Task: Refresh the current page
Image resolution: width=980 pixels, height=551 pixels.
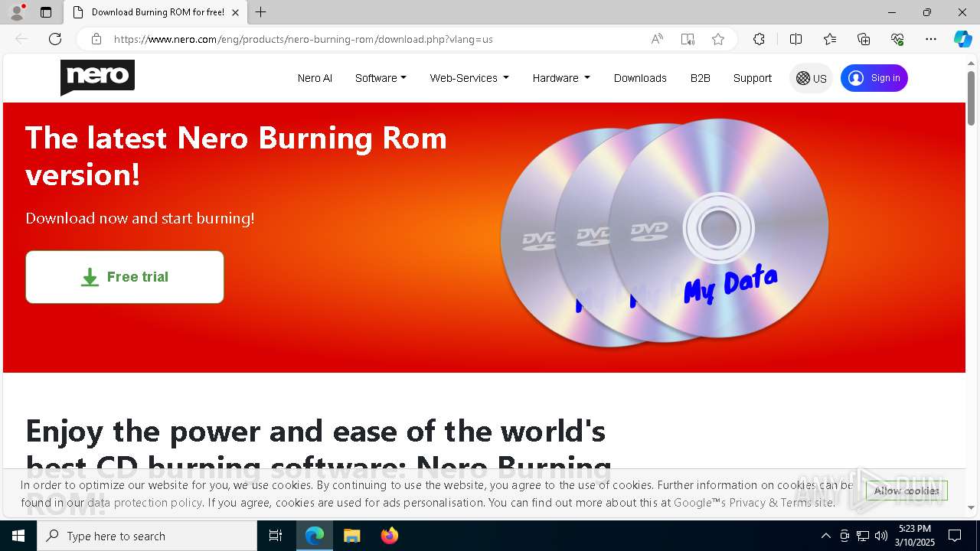Action: (x=55, y=39)
